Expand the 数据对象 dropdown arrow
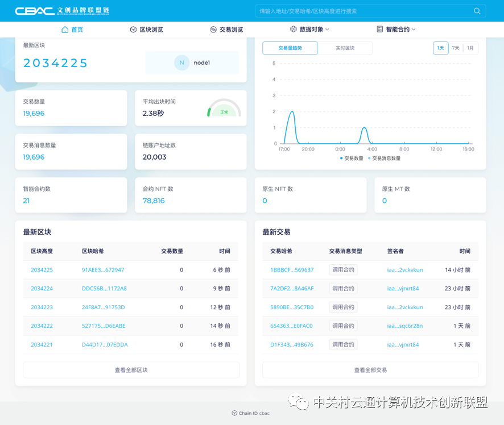This screenshot has width=504, height=425. pos(327,30)
